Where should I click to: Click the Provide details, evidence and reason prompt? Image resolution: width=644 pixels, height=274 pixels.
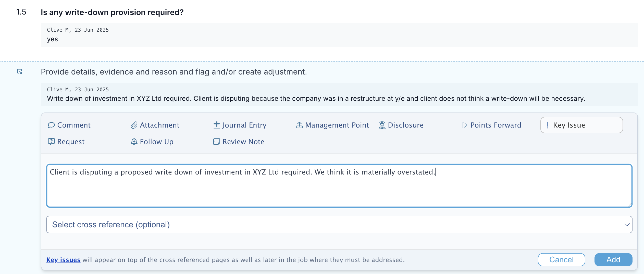[x=174, y=72]
